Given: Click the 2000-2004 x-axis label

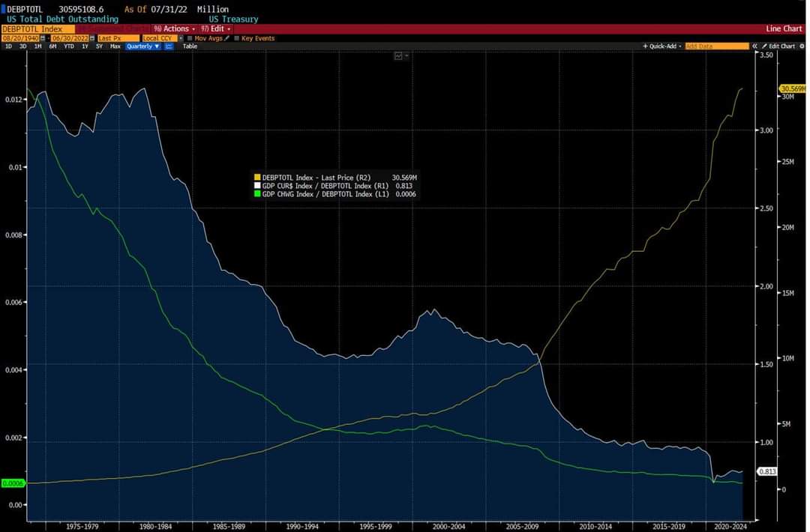Looking at the screenshot, I should click(449, 526).
